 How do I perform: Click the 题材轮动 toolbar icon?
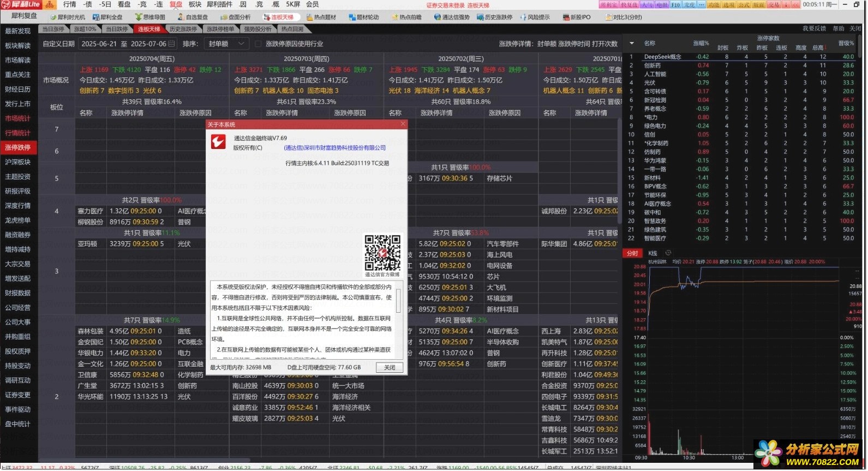[364, 17]
